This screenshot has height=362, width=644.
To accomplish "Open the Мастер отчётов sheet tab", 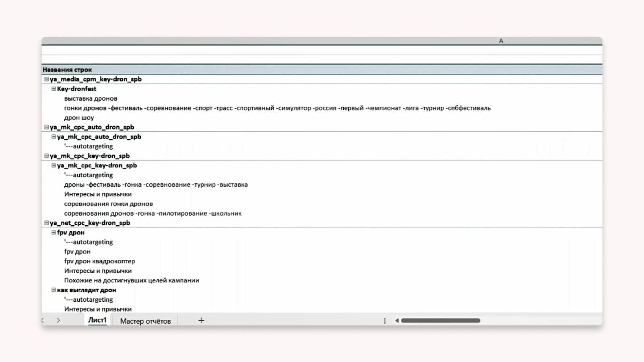I will tap(145, 321).
